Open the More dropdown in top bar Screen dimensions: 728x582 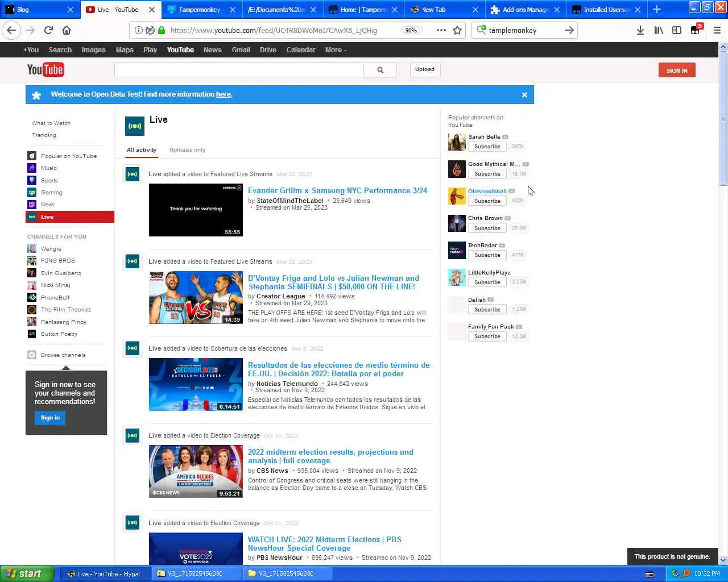tap(336, 50)
